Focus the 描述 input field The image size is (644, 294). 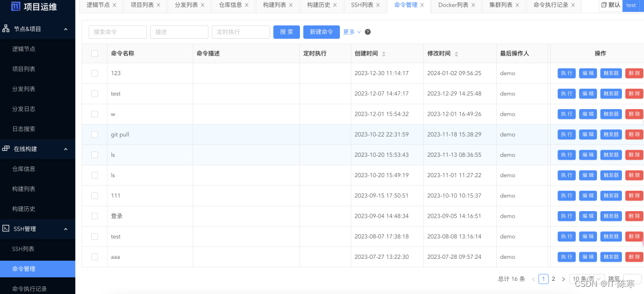point(179,32)
